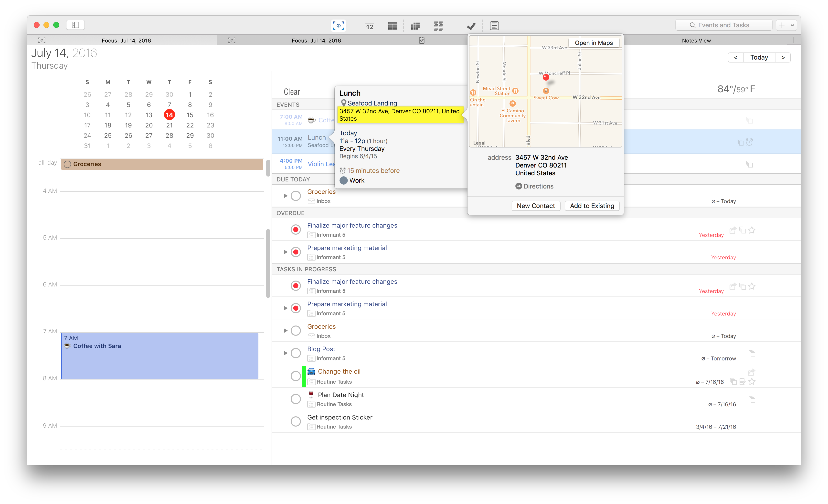828x504 pixels.
Task: Open the "Open in Maps" option in the popup
Action: [594, 43]
